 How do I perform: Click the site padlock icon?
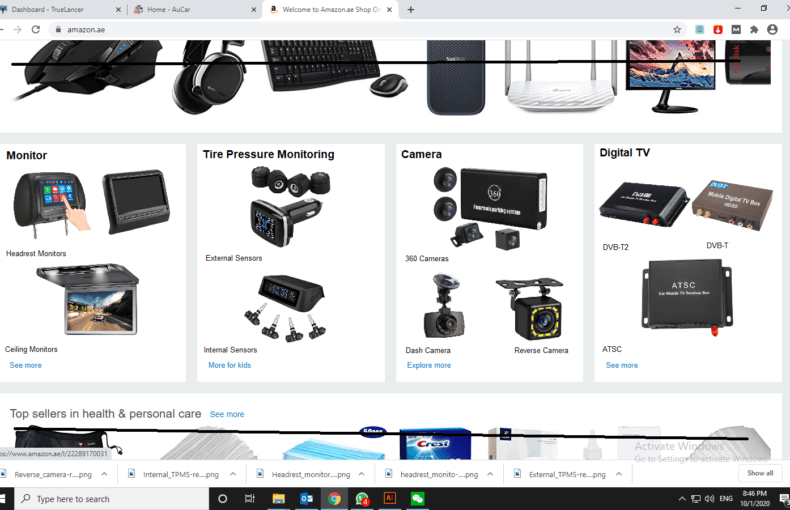tap(58, 30)
